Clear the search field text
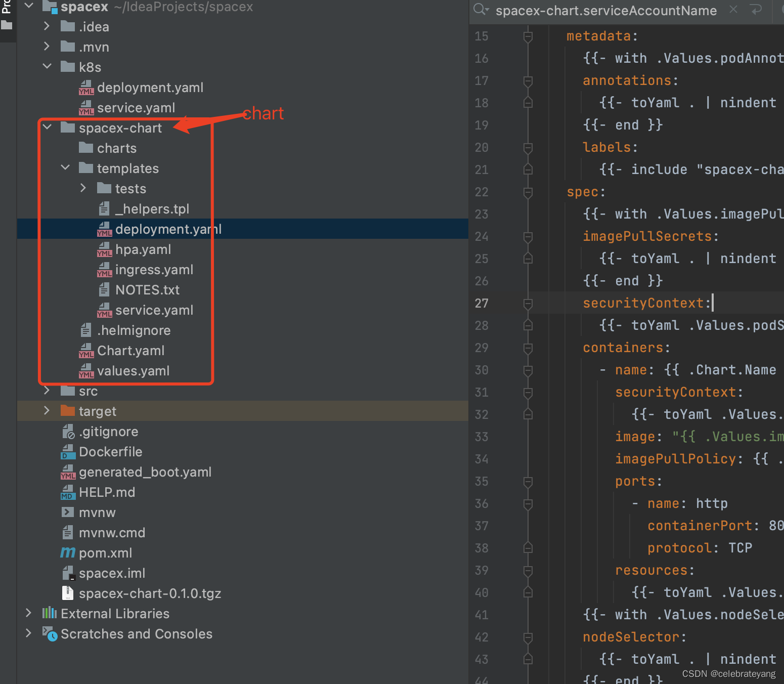This screenshot has width=784, height=684. tap(733, 9)
